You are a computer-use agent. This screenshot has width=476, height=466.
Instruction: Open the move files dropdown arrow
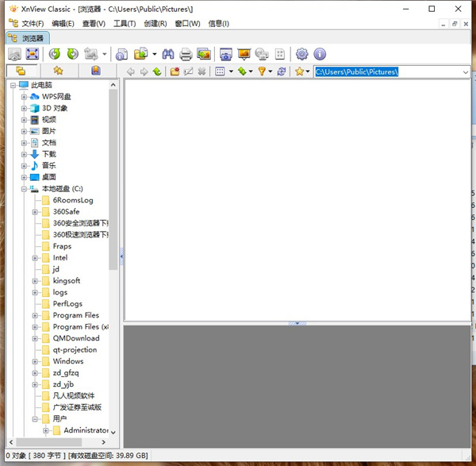(x=155, y=54)
